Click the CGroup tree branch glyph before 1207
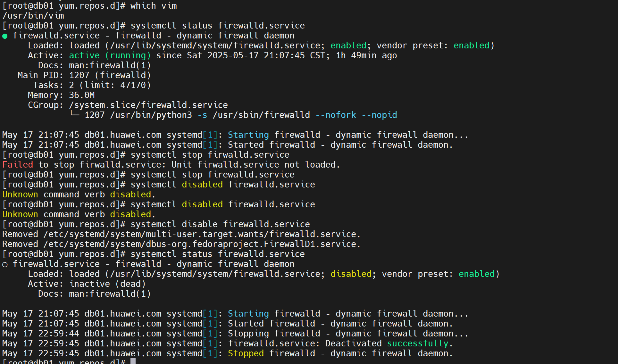Image resolution: width=618 pixels, height=364 pixels. [x=74, y=114]
